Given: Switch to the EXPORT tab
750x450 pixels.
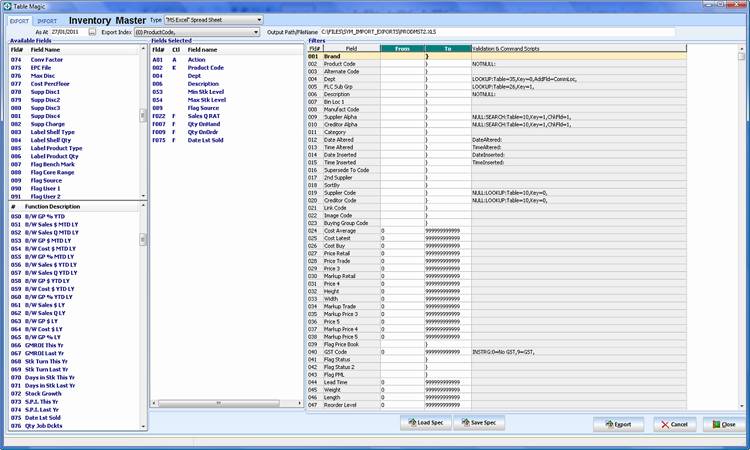Looking at the screenshot, I should [20, 21].
